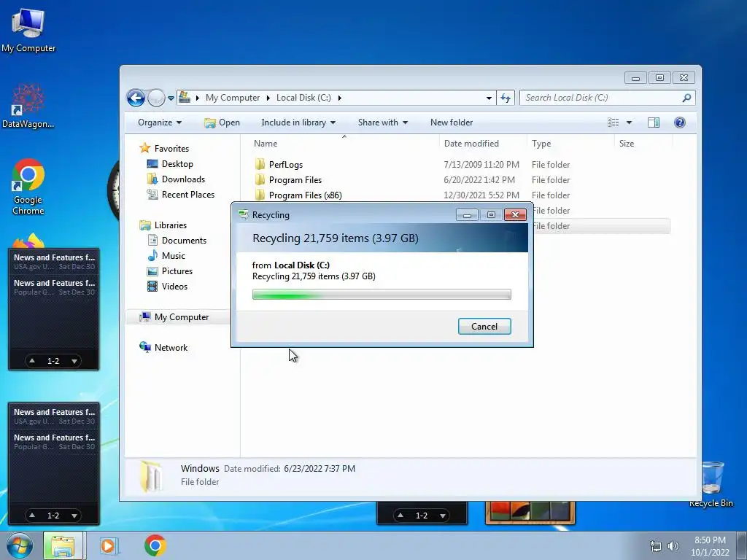Click the Cancel button in Recycling dialog
Viewport: 747px width, 560px height.
tap(484, 327)
